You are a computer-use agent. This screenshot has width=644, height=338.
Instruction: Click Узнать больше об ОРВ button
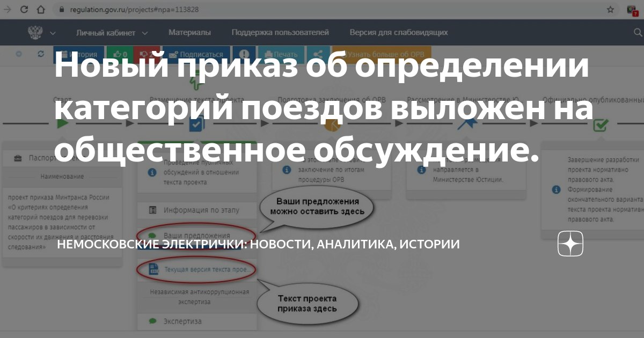tap(382, 55)
